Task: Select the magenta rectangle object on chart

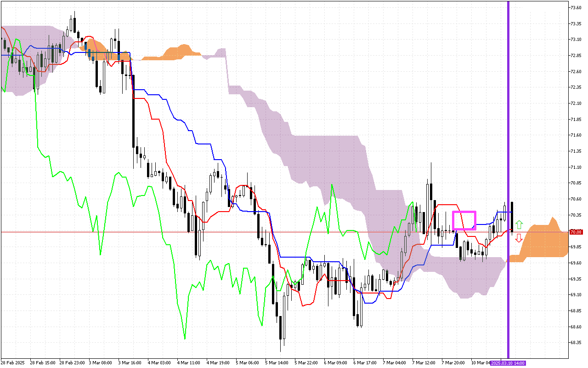Action: pyautogui.click(x=464, y=220)
